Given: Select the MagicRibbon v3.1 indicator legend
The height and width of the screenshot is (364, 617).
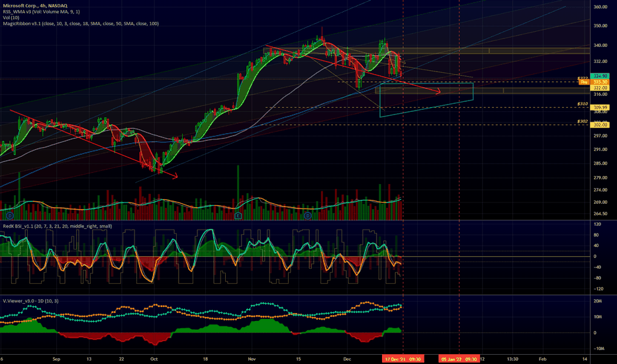Looking at the screenshot, I should point(81,24).
